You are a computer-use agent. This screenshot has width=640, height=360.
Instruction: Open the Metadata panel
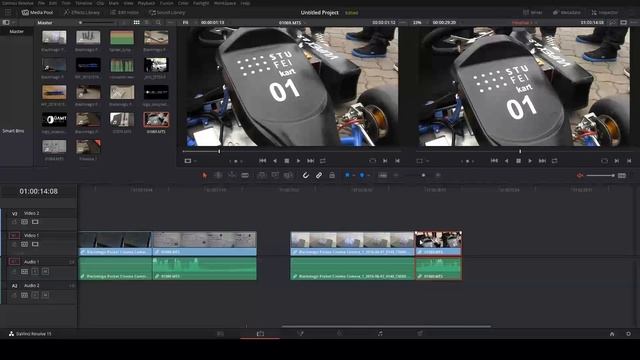click(x=567, y=12)
